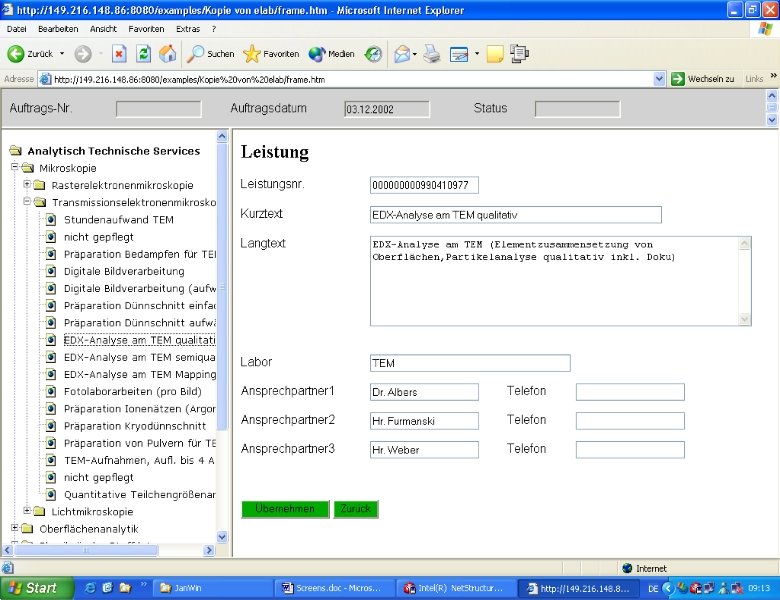Expand the Rasterelektronenmikroskopie node
Image resolution: width=780 pixels, height=600 pixels.
pos(27,185)
